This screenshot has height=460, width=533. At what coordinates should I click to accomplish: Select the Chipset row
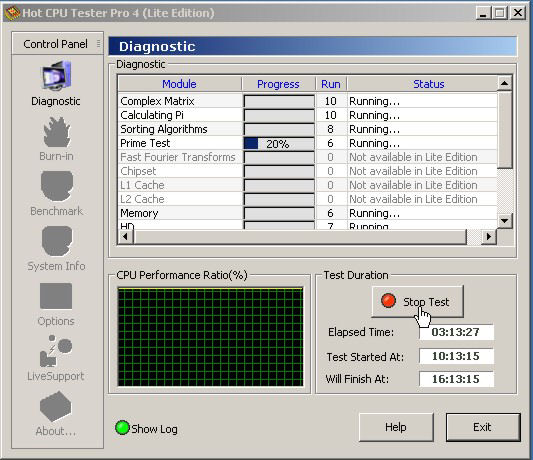pyautogui.click(x=307, y=171)
